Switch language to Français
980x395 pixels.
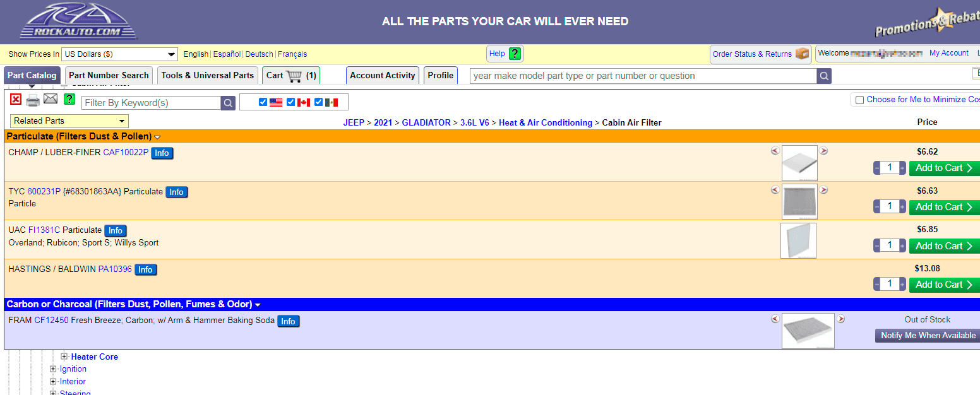[x=292, y=54]
